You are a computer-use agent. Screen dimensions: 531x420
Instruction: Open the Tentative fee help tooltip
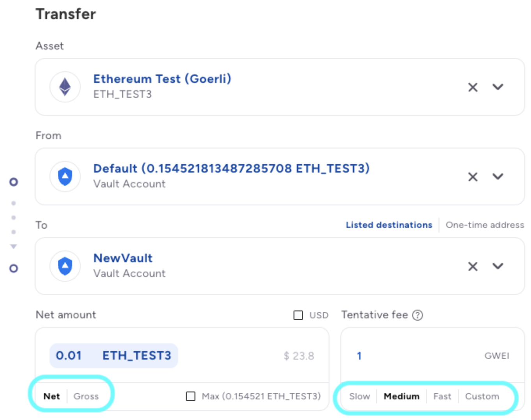pos(418,315)
